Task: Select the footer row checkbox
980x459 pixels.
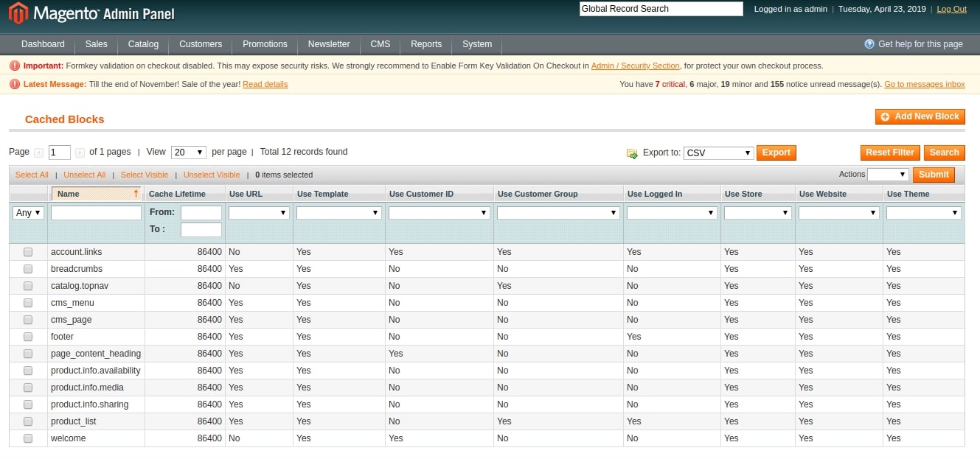Action: coord(28,337)
